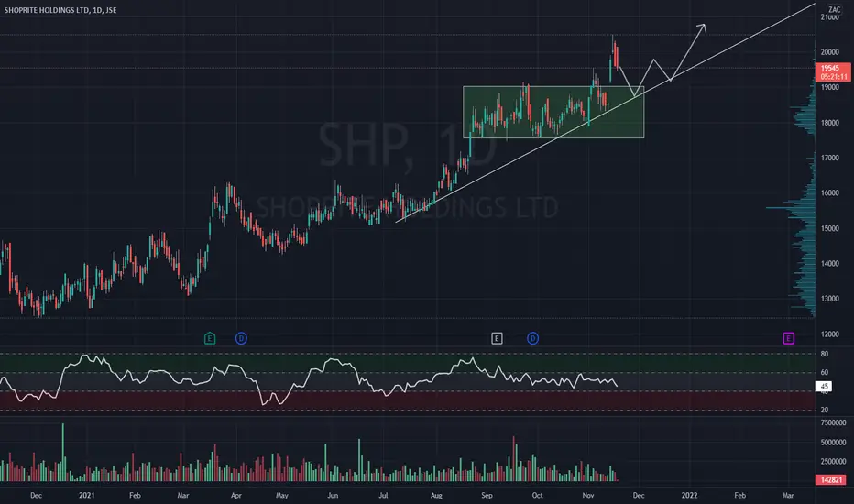The width and height of the screenshot is (854, 504).
Task: Click the SHOPRITE HOLDINGS LTD, 1D, JSE title
Action: pos(60,10)
